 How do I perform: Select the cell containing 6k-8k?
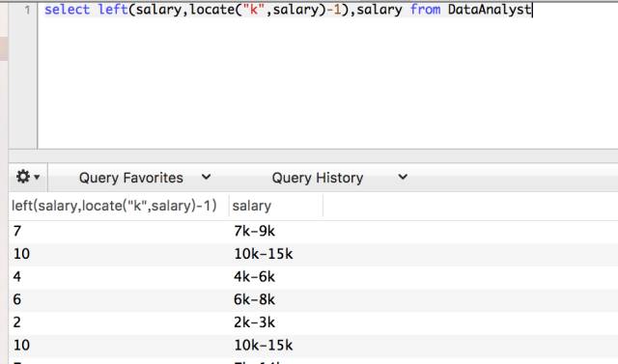click(x=254, y=299)
